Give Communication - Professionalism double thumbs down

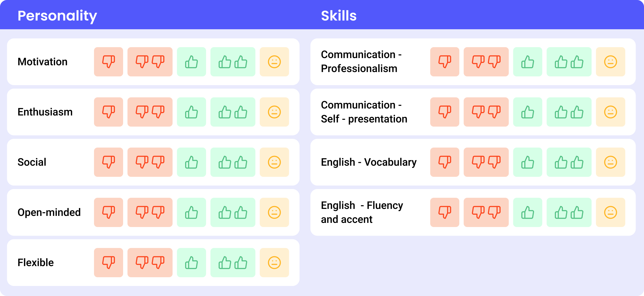[486, 62]
